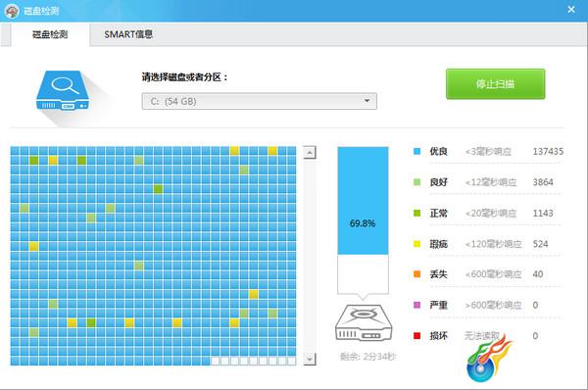Select the 磁盘检测 tab
Screen dimensions: 588x390
[x=50, y=34]
